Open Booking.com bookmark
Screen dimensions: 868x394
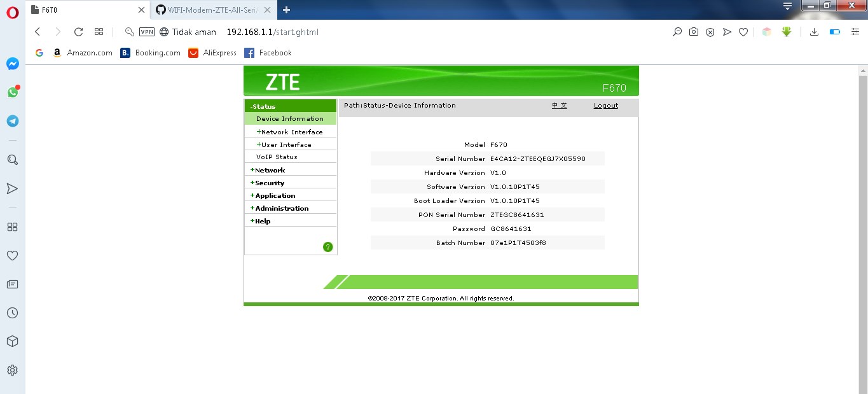151,53
